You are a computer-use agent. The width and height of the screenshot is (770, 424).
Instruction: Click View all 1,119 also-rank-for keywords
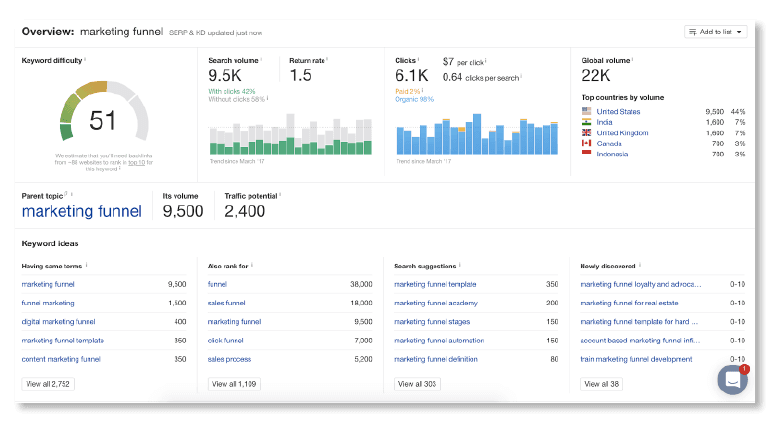(234, 384)
